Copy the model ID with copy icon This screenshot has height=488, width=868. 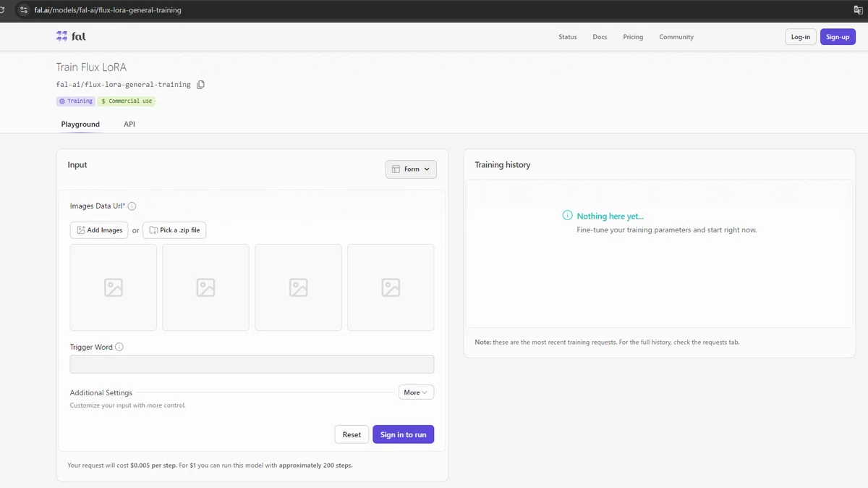[x=201, y=85]
